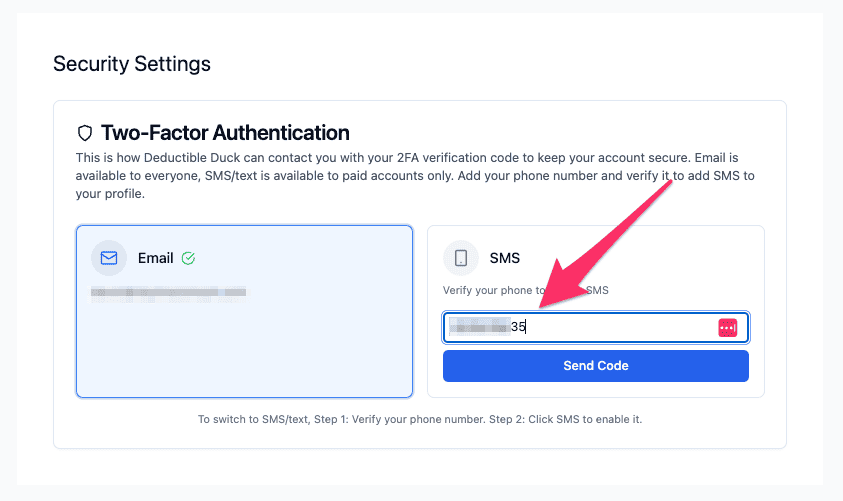Screen dimensions: 843x501
Task: Click the green verified checkmark next to Email
Action: point(188,258)
